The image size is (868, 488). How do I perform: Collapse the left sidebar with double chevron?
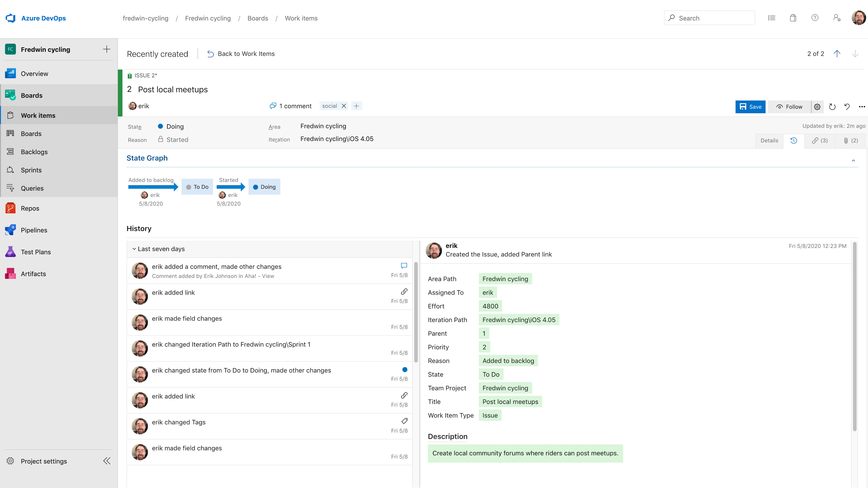pos(106,461)
